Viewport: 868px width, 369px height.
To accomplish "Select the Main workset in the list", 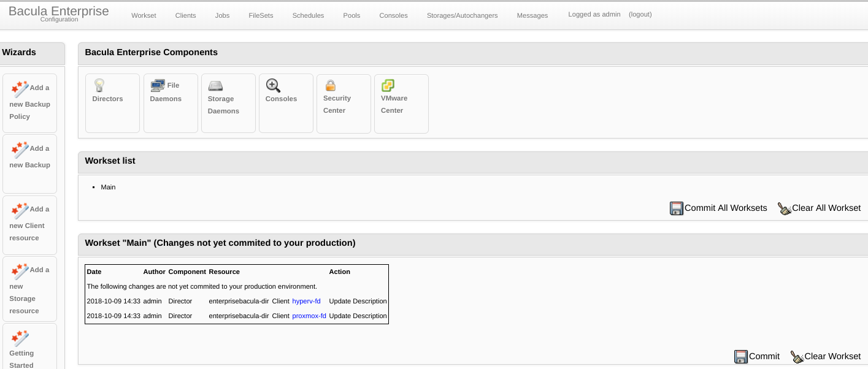I will point(108,187).
